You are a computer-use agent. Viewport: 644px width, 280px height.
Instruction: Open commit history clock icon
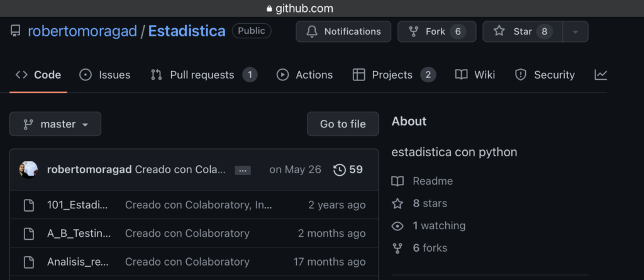340,170
